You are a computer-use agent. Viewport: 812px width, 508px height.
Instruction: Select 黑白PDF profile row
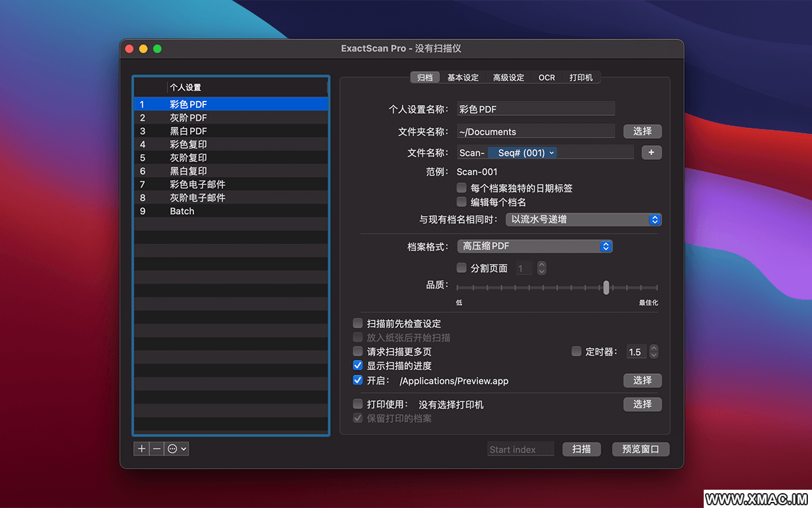point(231,131)
